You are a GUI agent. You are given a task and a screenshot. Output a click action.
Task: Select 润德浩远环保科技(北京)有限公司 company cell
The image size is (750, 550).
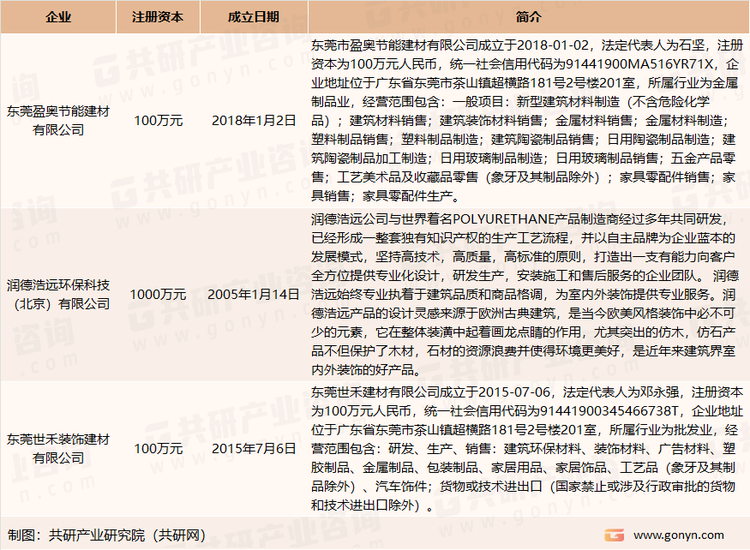58,295
